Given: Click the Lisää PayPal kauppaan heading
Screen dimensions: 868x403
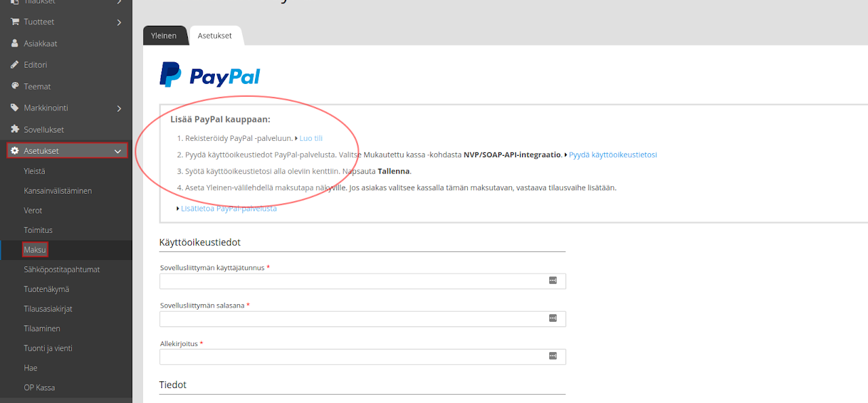Looking at the screenshot, I should coord(220,120).
